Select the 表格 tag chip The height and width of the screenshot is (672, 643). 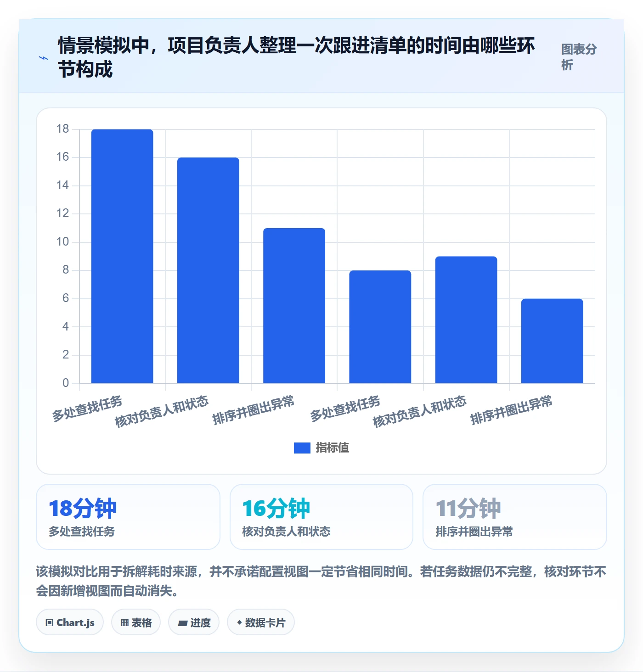pos(136,622)
